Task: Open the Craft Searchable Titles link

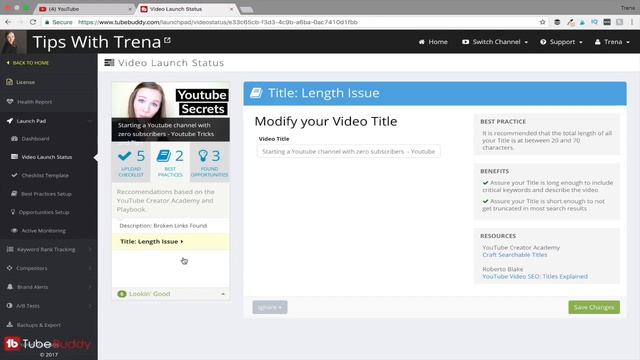Action: coord(514,255)
